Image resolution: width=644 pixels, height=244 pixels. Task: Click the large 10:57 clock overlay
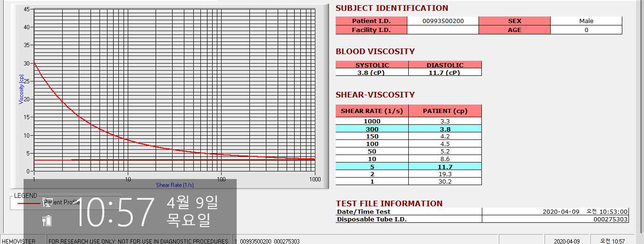coord(115,212)
